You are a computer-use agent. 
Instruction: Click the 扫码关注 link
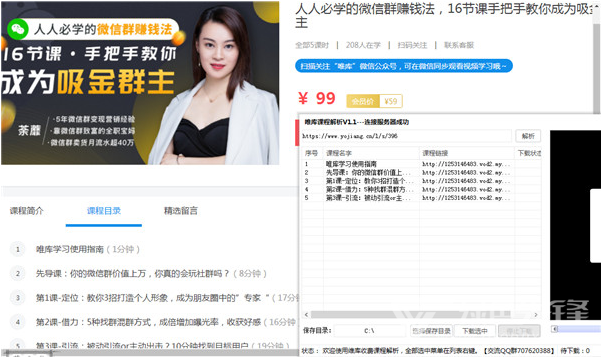412,45
